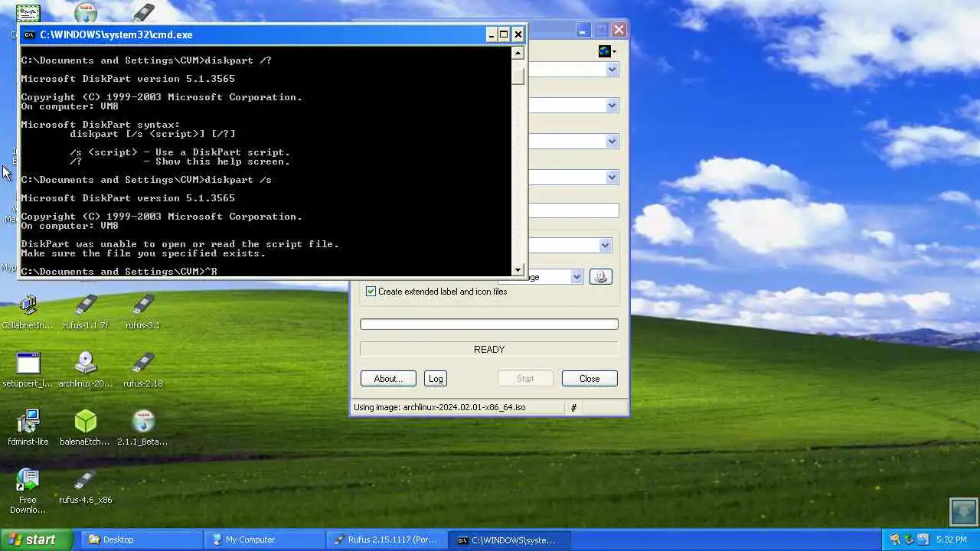
Task: Expand the first Rufus dropdown (Device)
Action: pos(612,70)
